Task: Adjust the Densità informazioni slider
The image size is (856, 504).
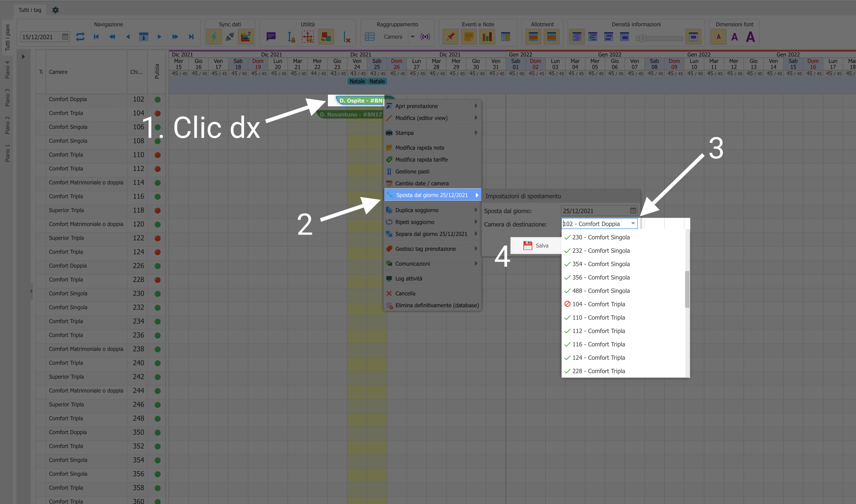Action: [642, 38]
